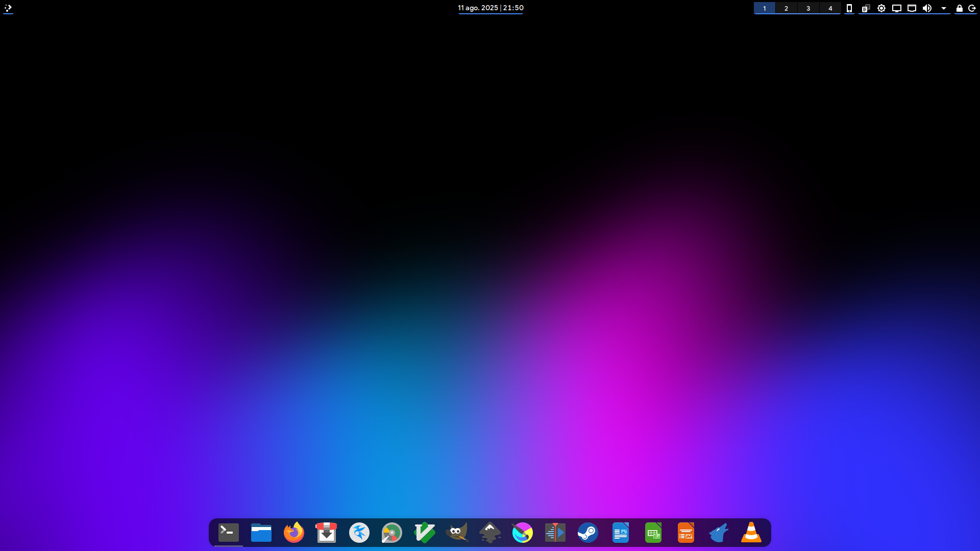This screenshot has height=551, width=980.
Task: Expand hidden system tray arrow
Action: coord(944,8)
